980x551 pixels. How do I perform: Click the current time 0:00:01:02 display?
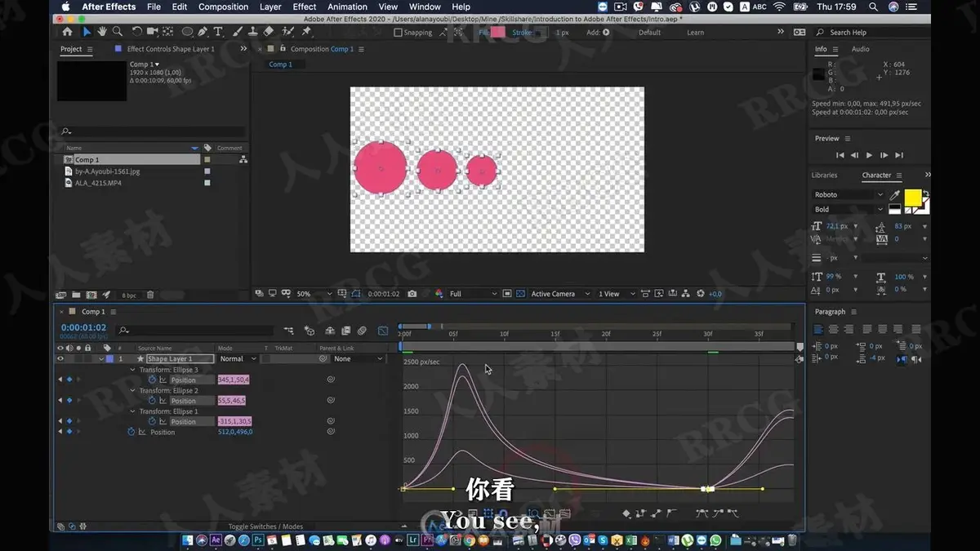(x=83, y=327)
